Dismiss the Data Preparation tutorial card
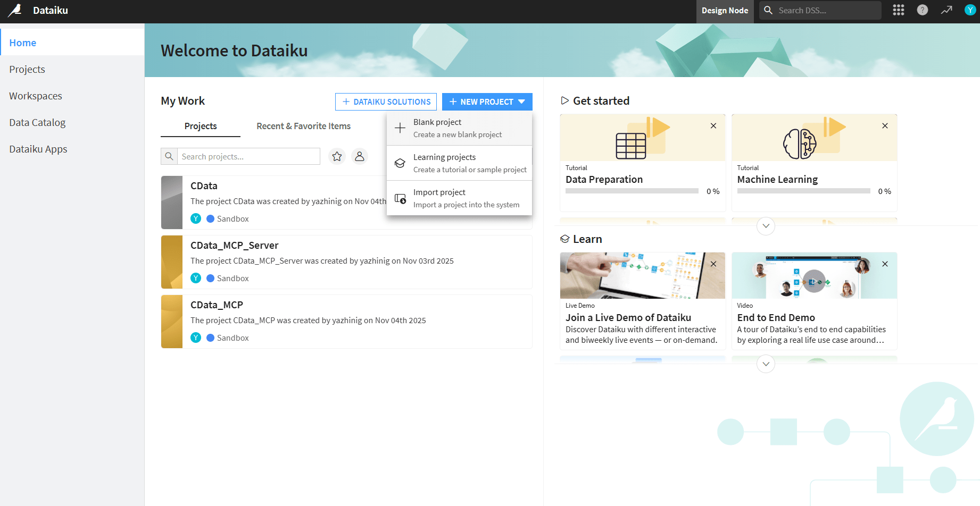This screenshot has height=506, width=980. click(713, 126)
